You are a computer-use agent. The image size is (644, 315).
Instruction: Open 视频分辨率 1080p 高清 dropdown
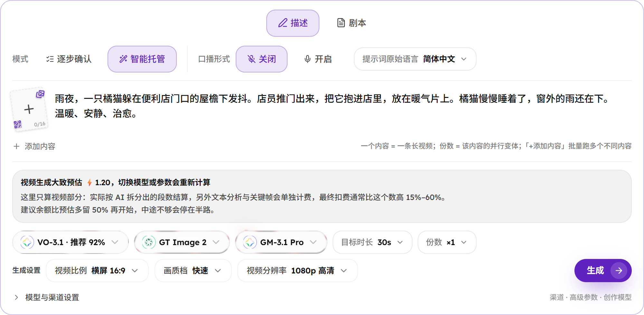point(298,271)
